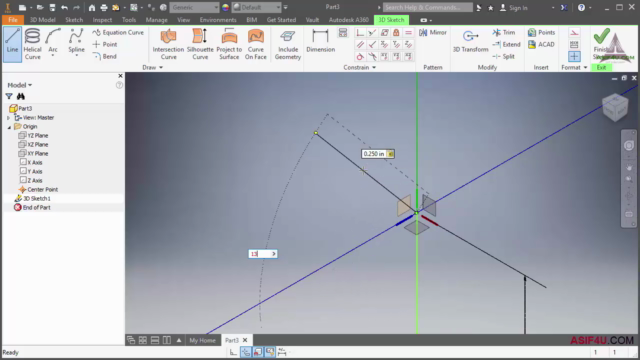Select the Line tool
The height and width of the screenshot is (360, 640).
pyautogui.click(x=12, y=44)
